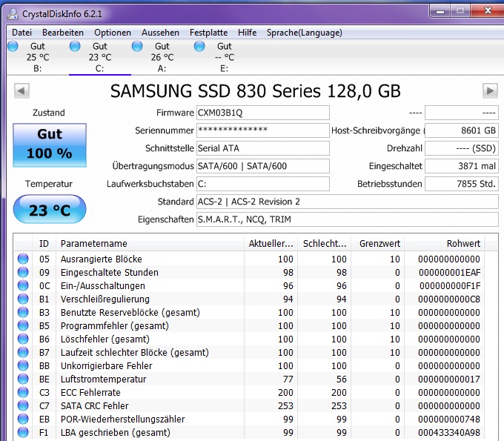This screenshot has height=441, width=504.
Task: Click the masked Seriennummer field
Action: coord(263,130)
